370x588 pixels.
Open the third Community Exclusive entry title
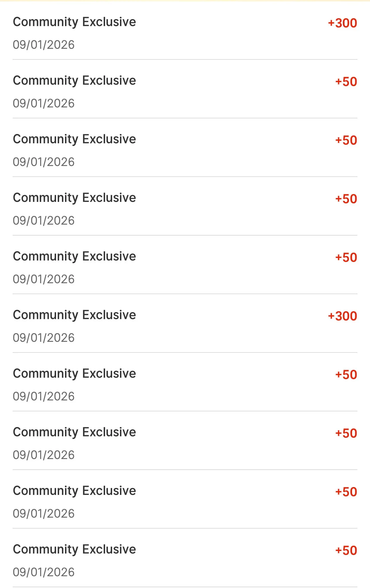[x=74, y=139]
